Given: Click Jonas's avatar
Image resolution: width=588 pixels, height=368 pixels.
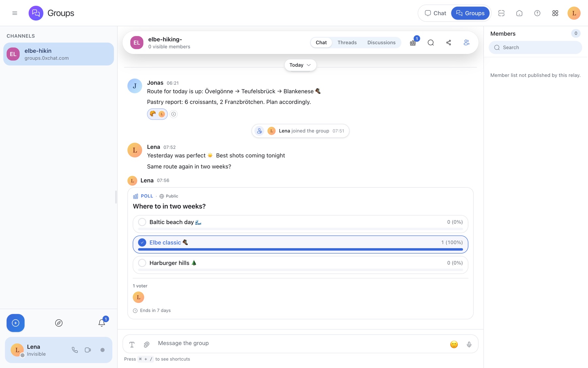Looking at the screenshot, I should 135,86.
